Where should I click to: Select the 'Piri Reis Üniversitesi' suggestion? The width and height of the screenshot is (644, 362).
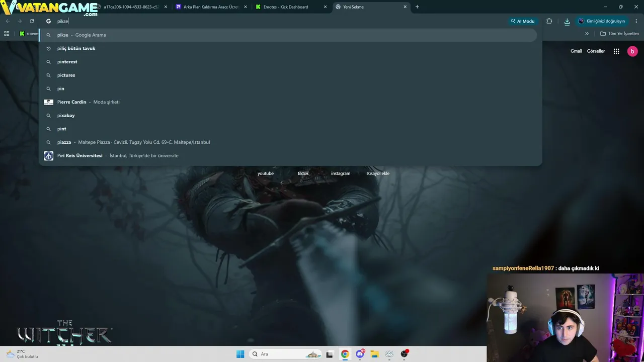(288, 156)
